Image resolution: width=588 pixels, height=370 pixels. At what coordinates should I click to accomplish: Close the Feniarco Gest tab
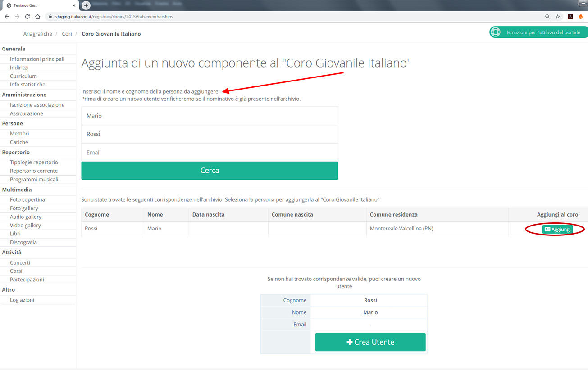click(74, 5)
